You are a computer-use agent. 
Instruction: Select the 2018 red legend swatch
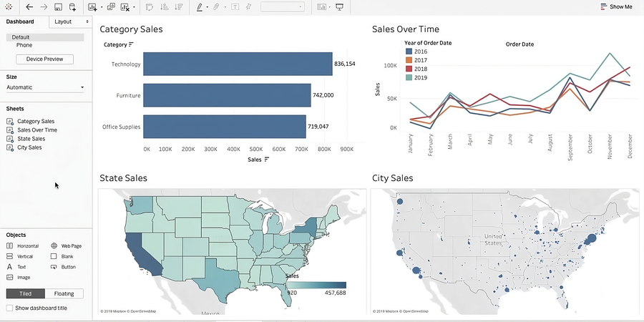click(409, 69)
